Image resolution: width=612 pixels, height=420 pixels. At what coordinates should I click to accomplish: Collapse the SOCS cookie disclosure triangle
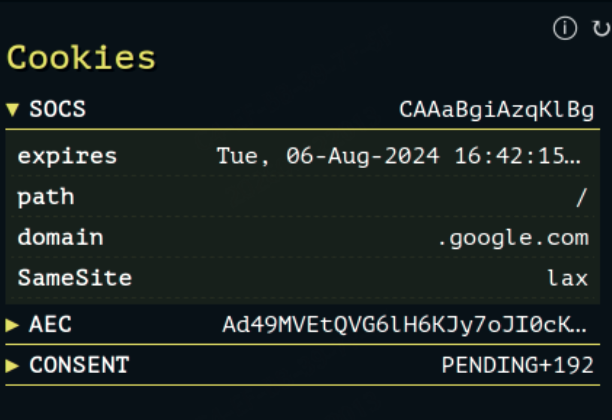point(12,110)
